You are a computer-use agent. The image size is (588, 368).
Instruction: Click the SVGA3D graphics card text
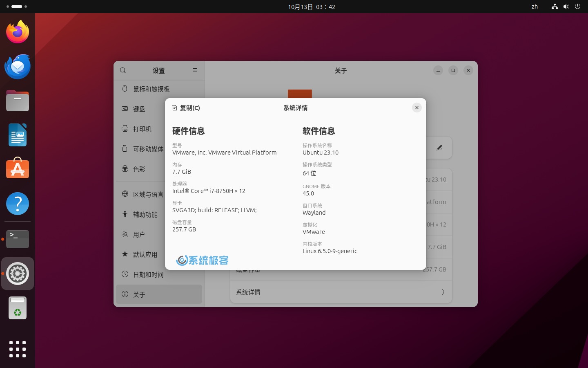click(x=214, y=210)
